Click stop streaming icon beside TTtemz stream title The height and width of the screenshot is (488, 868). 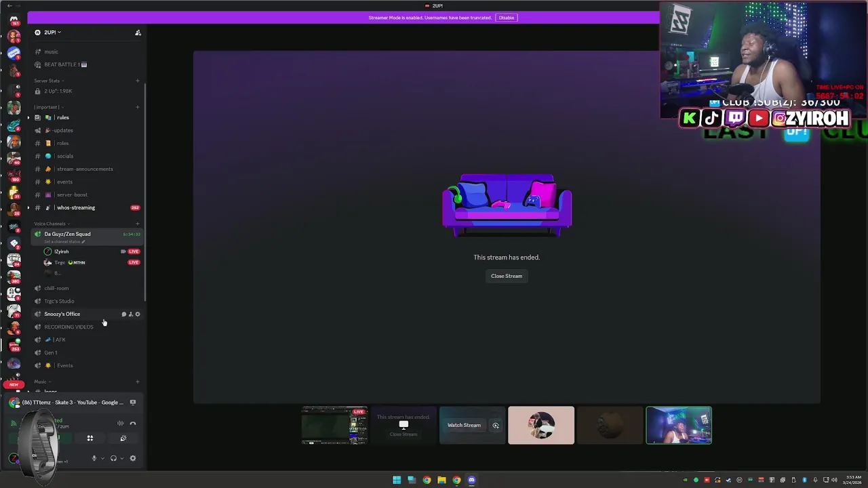click(133, 403)
